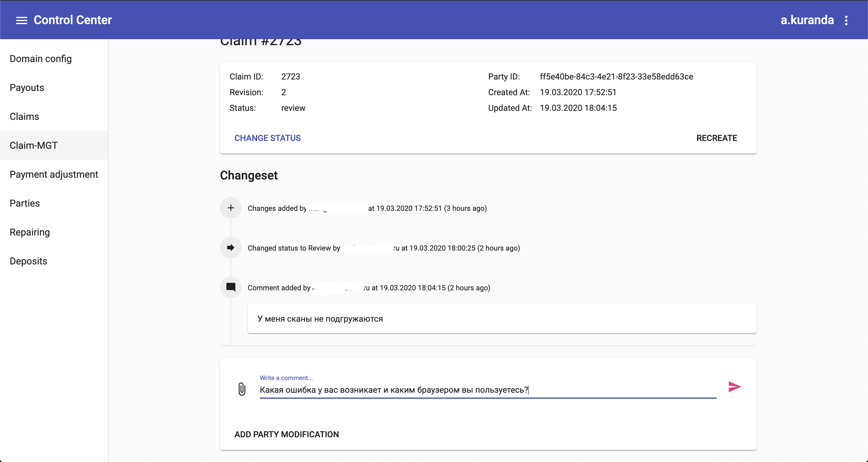This screenshot has width=868, height=462.
Task: Open Repairing in the sidebar
Action: (54, 232)
